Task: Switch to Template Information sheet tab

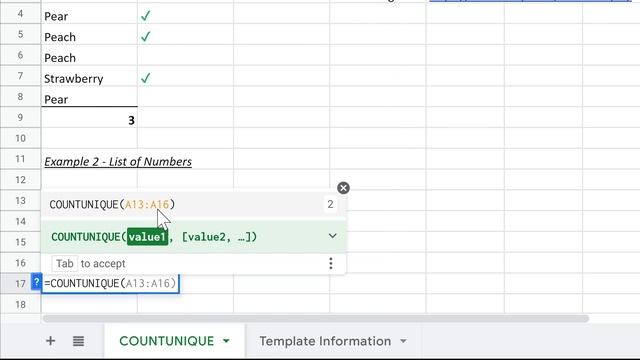Action: point(325,341)
